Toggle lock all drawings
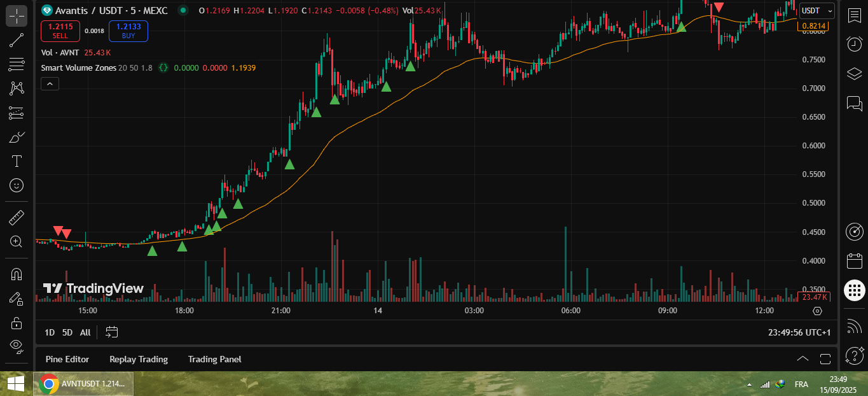This screenshot has height=396, width=868. [17, 323]
